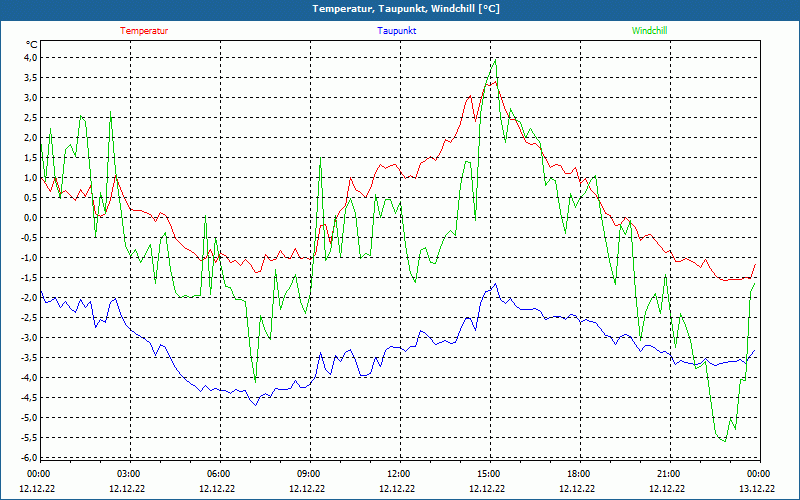Click the green Windchill legend label
The width and height of the screenshot is (800, 500).
(649, 31)
